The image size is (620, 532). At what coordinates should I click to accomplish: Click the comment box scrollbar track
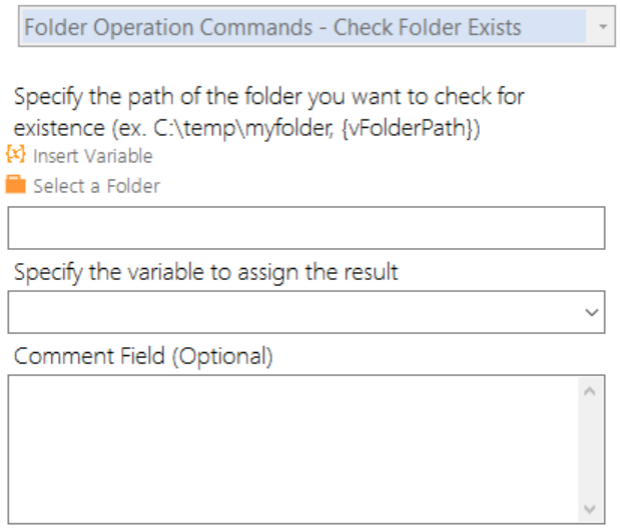591,450
